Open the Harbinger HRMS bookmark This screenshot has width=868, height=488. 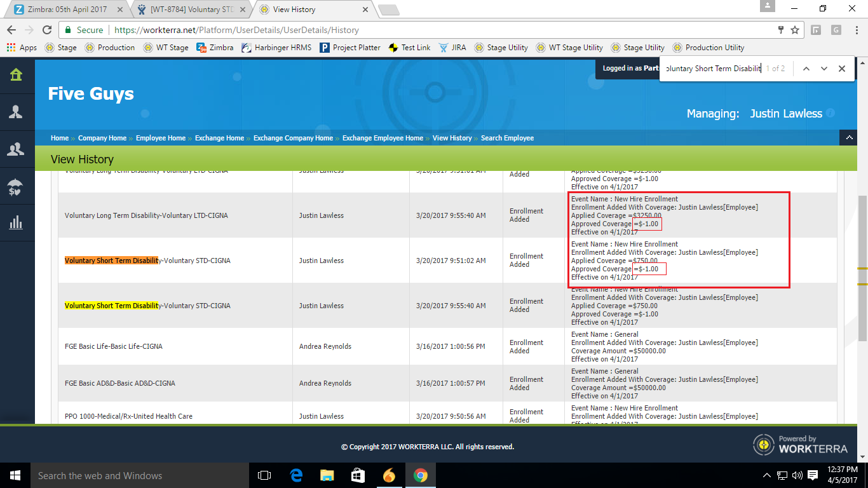click(276, 48)
